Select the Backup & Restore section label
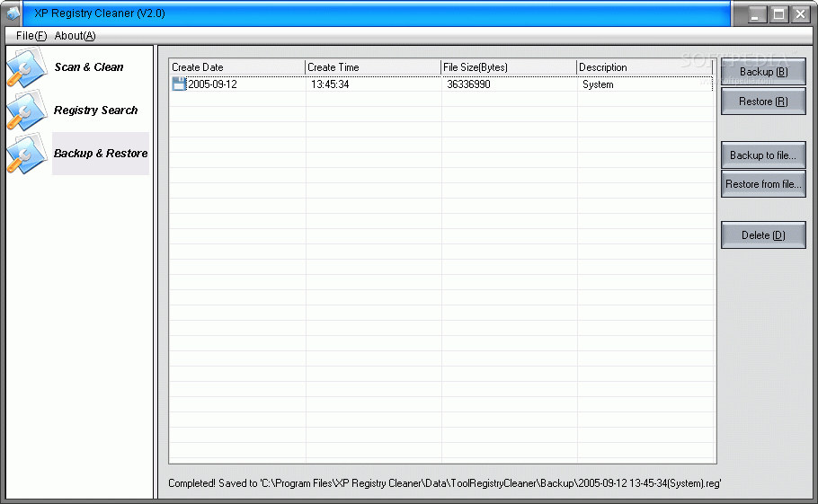This screenshot has width=818, height=504. (x=101, y=154)
